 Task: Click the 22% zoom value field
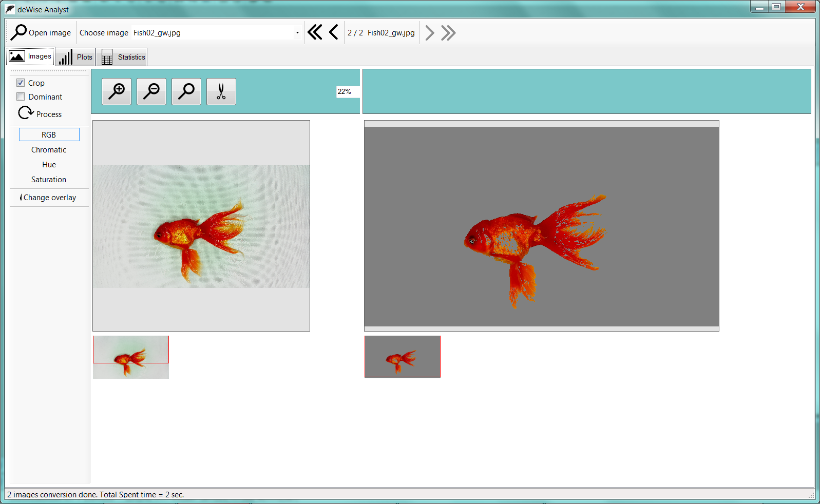coord(348,92)
